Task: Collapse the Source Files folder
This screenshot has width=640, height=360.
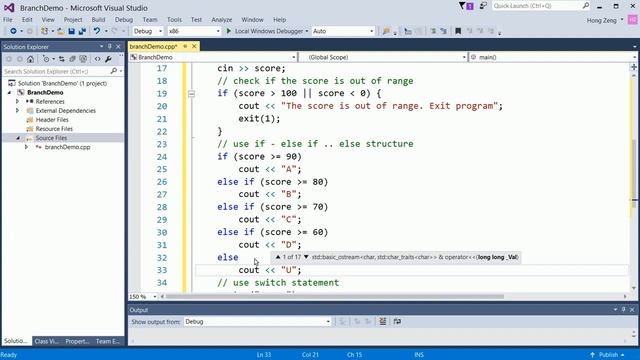Action: coord(18,138)
